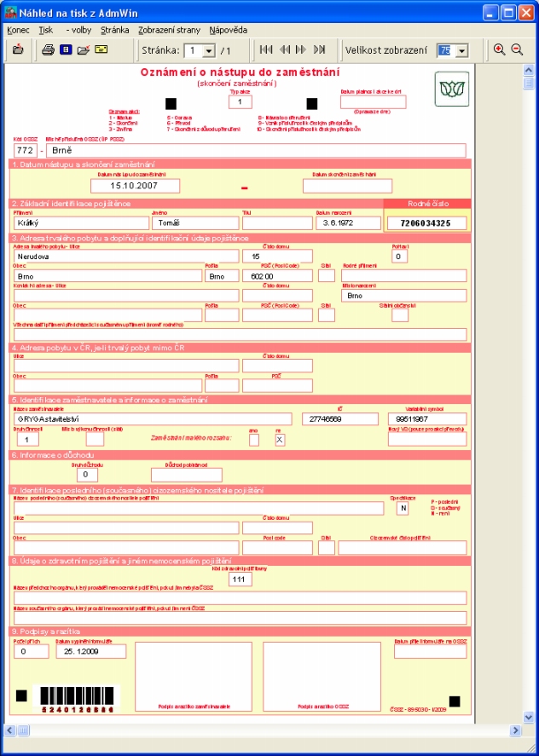Click the AdmWin icon in title bar
539x756 pixels.
[x=10, y=13]
